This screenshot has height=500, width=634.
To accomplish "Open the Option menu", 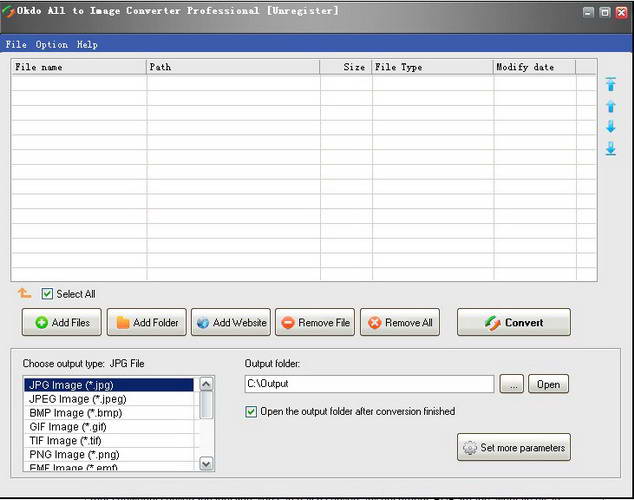I will (x=51, y=44).
